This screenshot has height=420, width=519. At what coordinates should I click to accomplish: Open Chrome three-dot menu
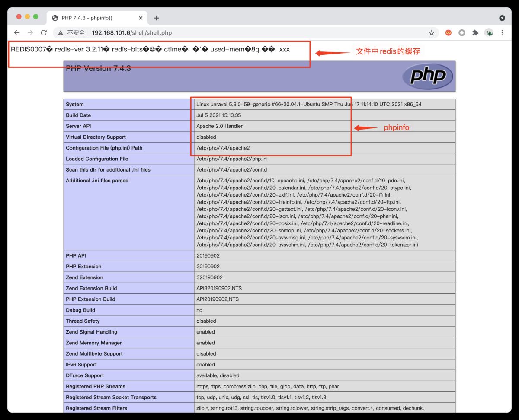tap(502, 32)
